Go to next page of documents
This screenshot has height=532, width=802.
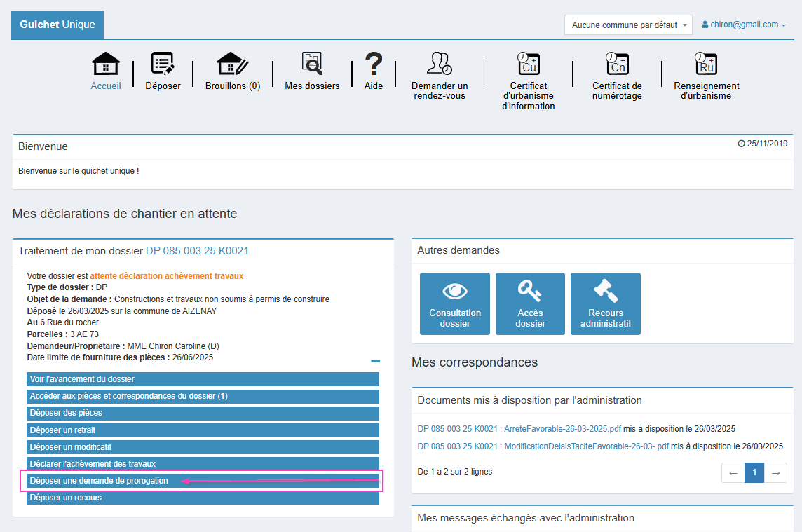coord(775,473)
